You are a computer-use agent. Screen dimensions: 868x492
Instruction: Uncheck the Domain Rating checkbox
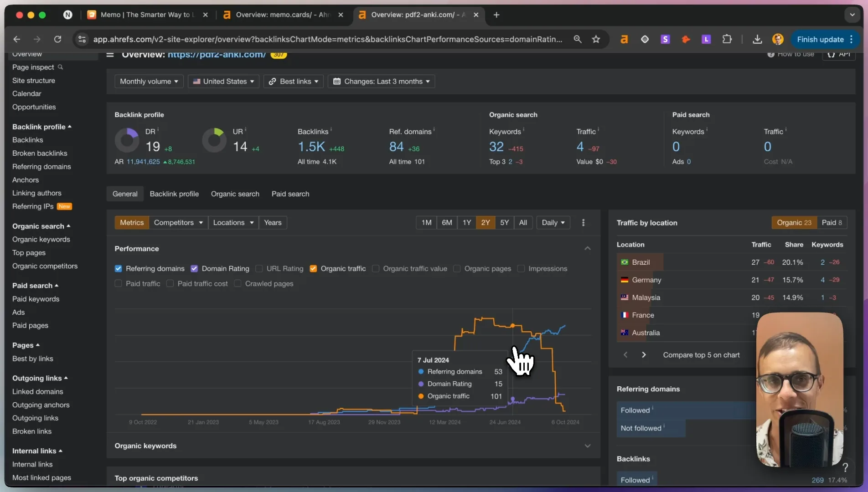194,268
